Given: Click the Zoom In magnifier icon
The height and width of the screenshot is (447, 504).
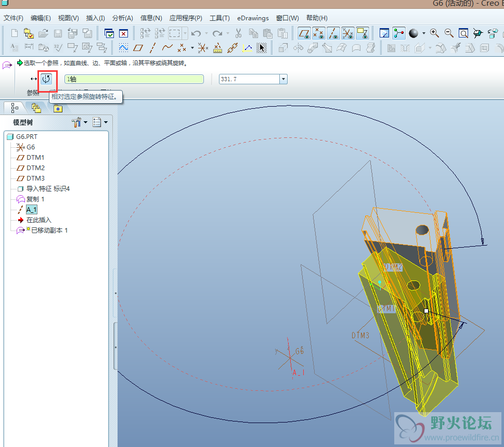Looking at the screenshot, I should [434, 33].
